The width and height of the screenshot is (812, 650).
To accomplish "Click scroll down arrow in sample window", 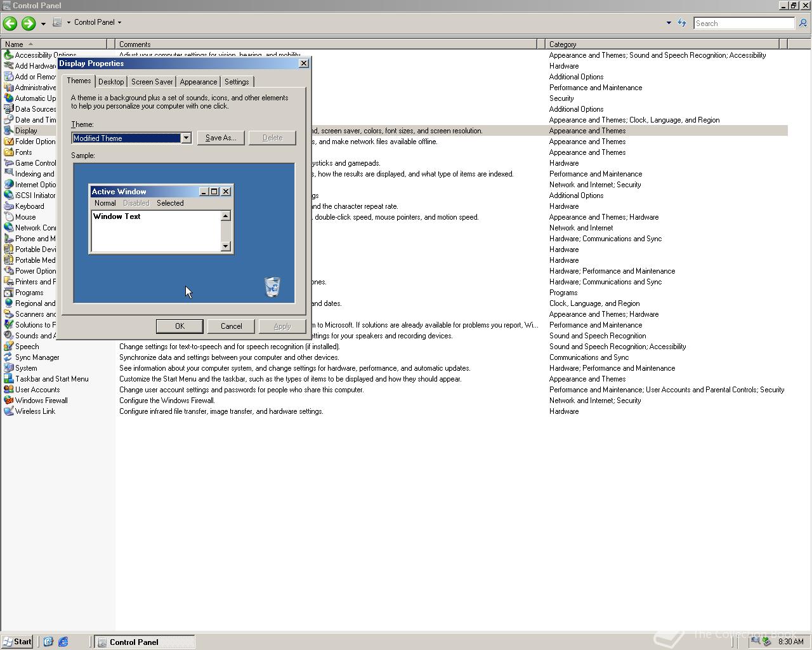I will tap(225, 246).
